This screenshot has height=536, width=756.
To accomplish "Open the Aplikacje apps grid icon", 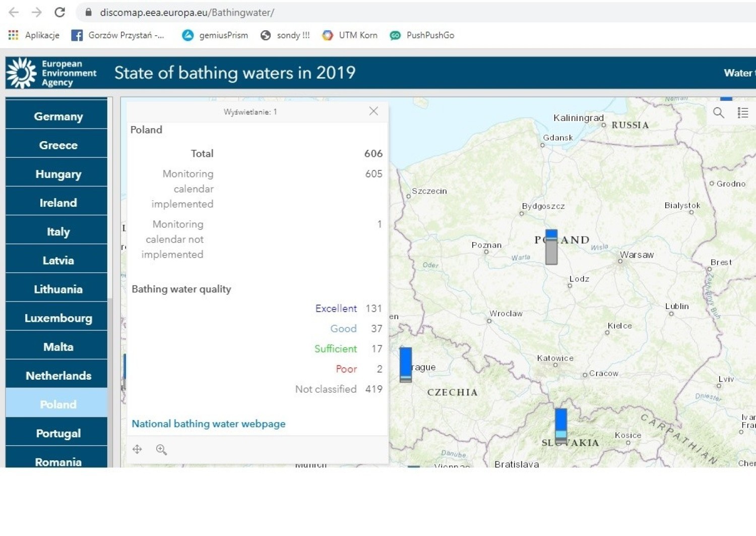I will coord(13,35).
